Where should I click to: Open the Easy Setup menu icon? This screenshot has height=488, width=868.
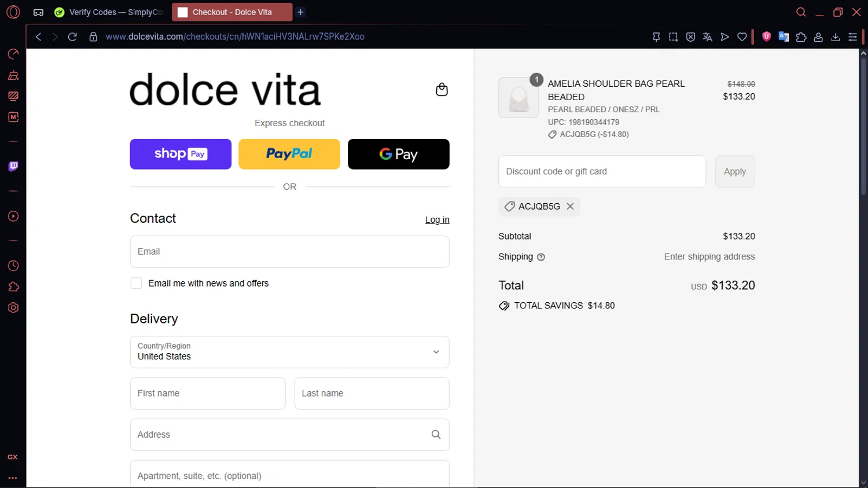(853, 37)
